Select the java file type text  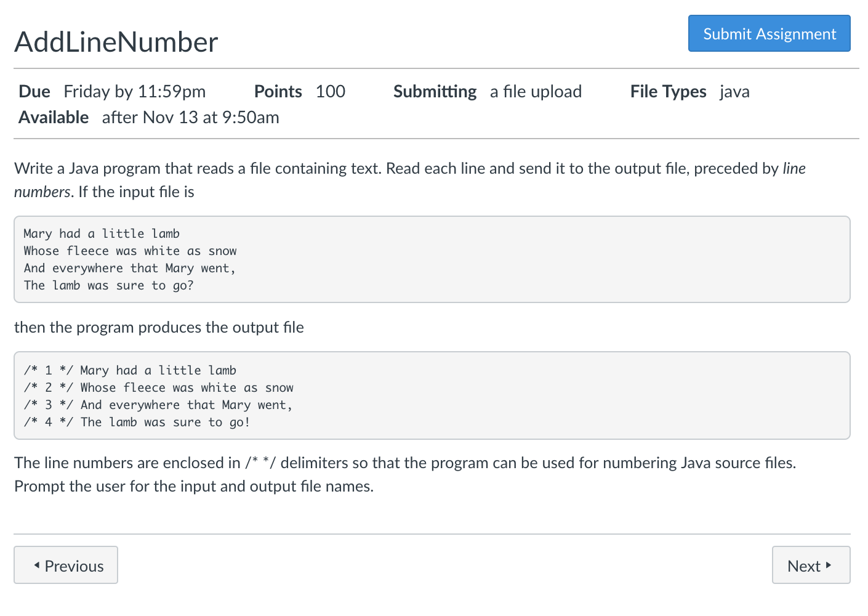coord(734,91)
